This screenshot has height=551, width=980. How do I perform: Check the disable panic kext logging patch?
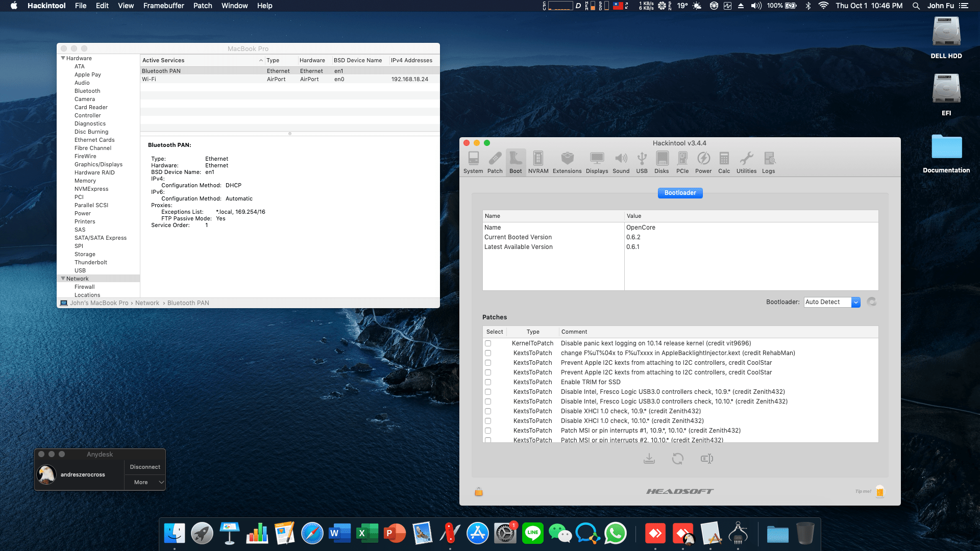pyautogui.click(x=488, y=343)
